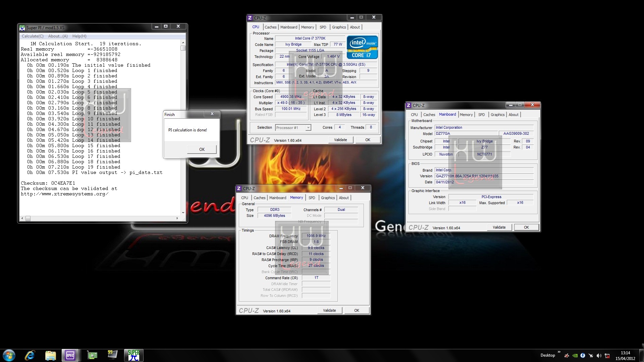Click the Show Desktop strip at taskbar end
Screen dimensions: 644x362
[641, 355]
